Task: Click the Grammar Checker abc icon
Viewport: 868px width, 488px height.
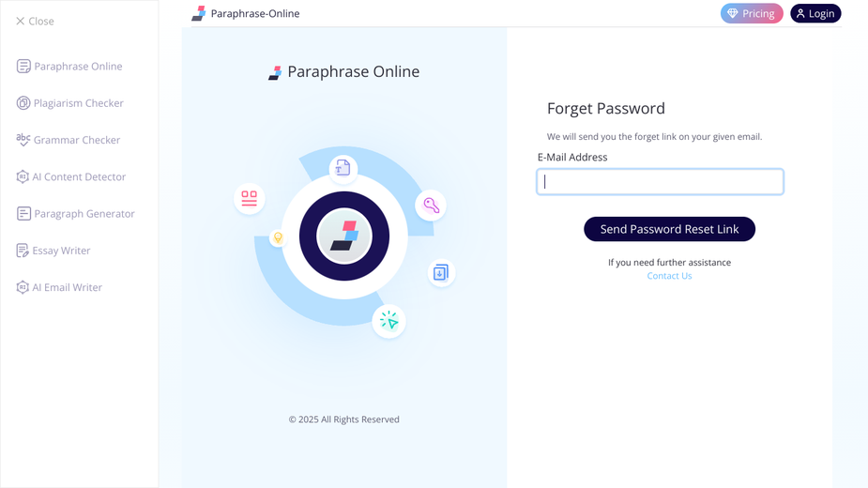Action: coord(23,140)
